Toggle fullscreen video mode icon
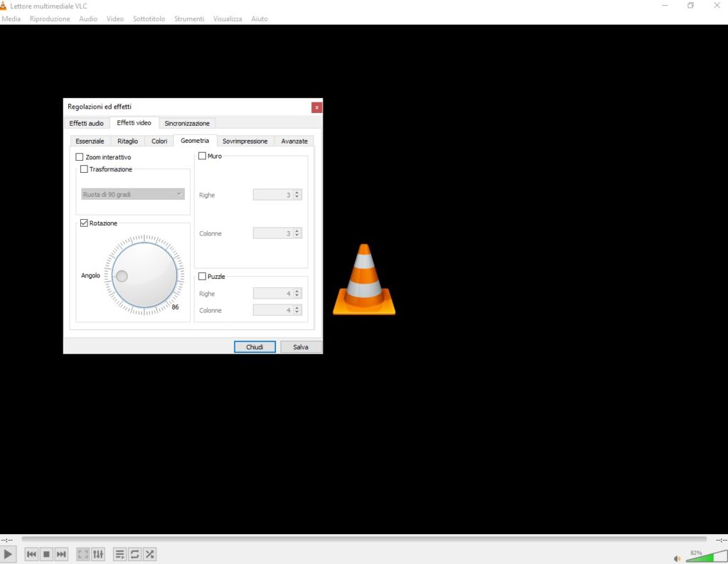728x564 pixels. click(82, 554)
